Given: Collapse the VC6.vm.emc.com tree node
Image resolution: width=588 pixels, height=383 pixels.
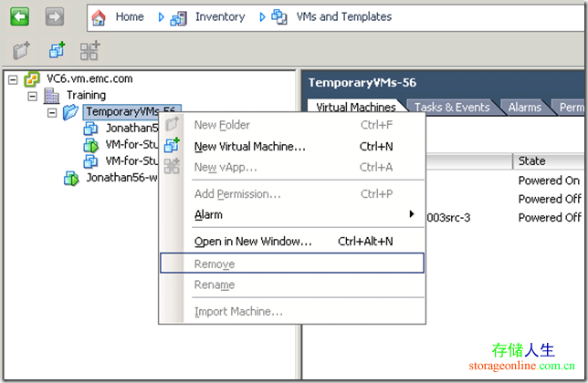Looking at the screenshot, I should click(13, 79).
